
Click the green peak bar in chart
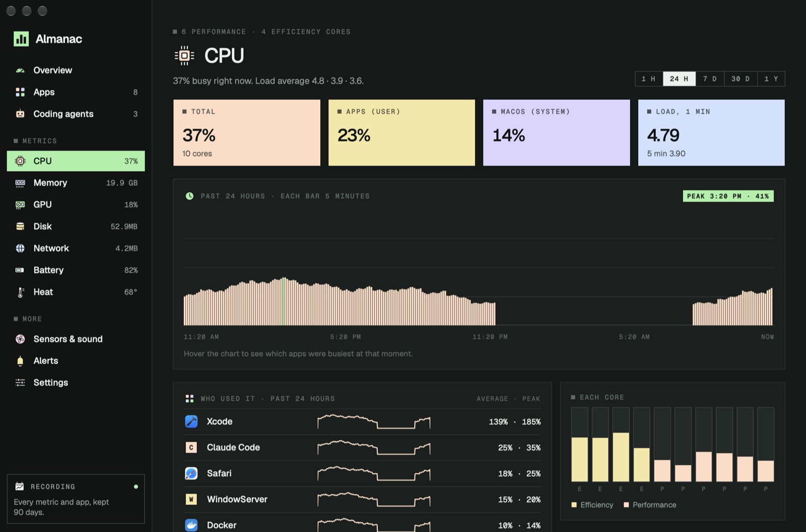[283, 301]
